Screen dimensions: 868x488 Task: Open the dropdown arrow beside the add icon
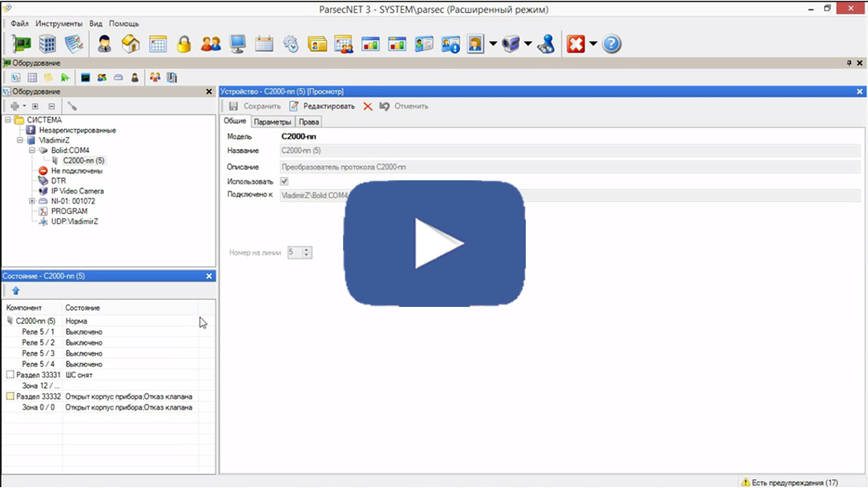pyautogui.click(x=24, y=107)
